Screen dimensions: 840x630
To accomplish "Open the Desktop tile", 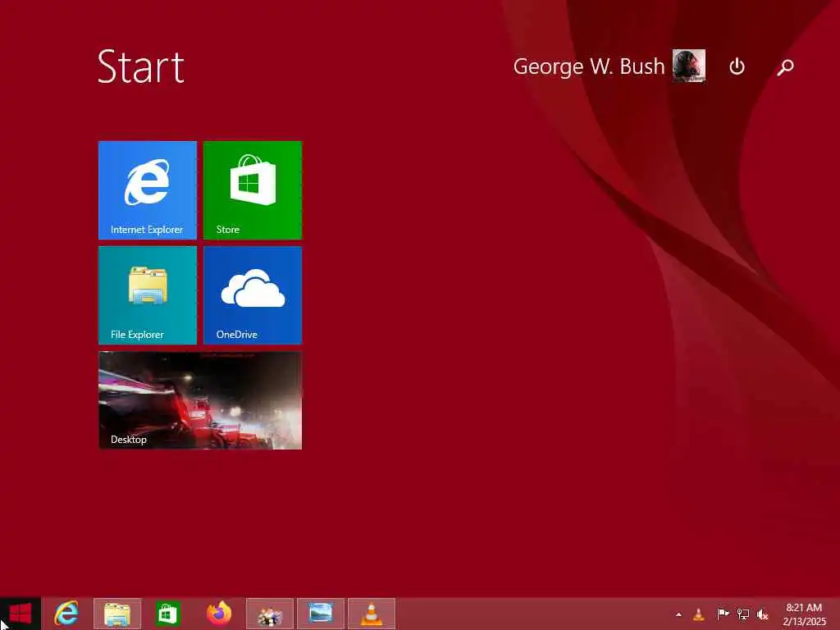I will tap(200, 400).
